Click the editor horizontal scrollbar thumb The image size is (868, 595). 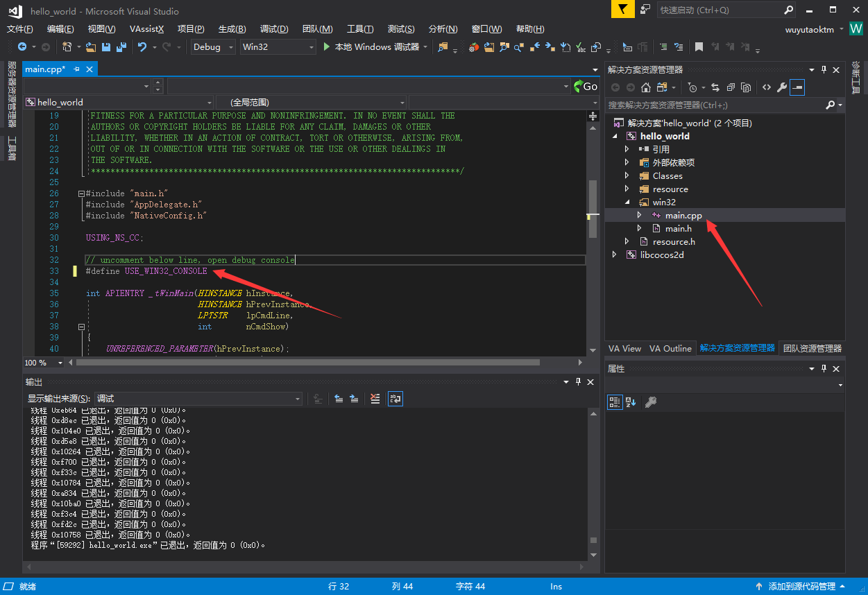(308, 363)
